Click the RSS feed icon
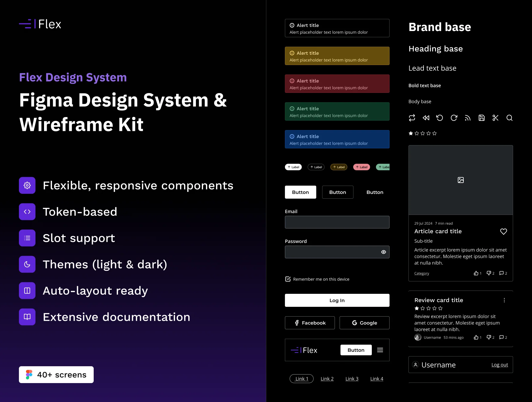This screenshot has height=402, width=532. pyautogui.click(x=468, y=118)
